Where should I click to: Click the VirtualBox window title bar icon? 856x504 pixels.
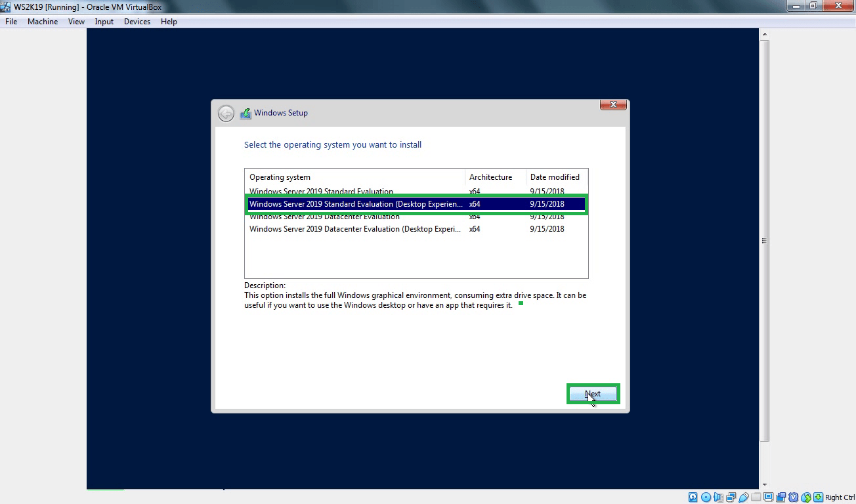[x=7, y=6]
